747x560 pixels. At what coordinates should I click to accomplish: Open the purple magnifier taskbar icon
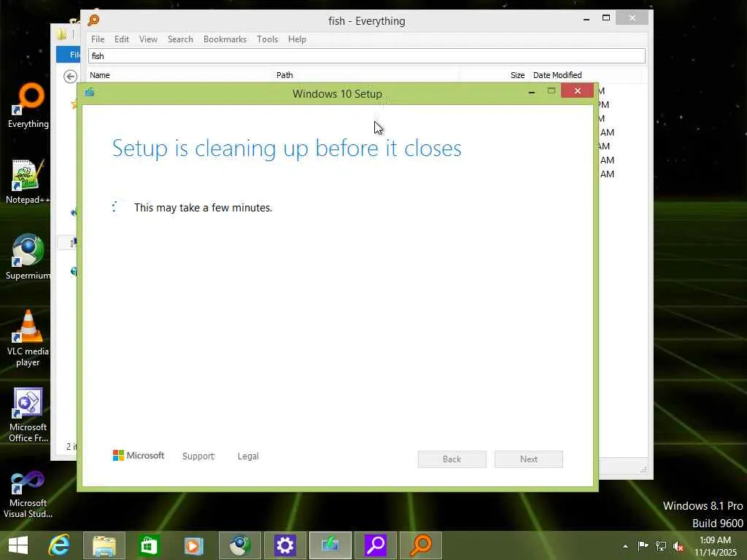(x=376, y=545)
